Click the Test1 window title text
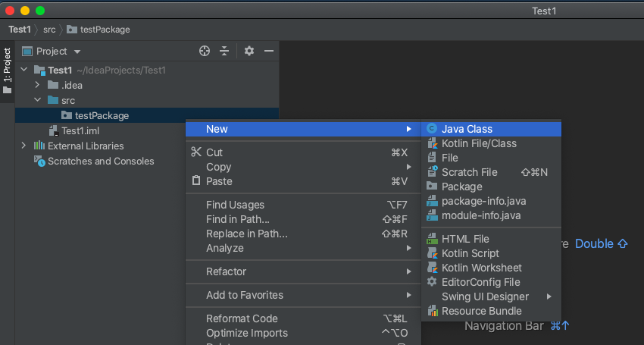 tap(544, 11)
